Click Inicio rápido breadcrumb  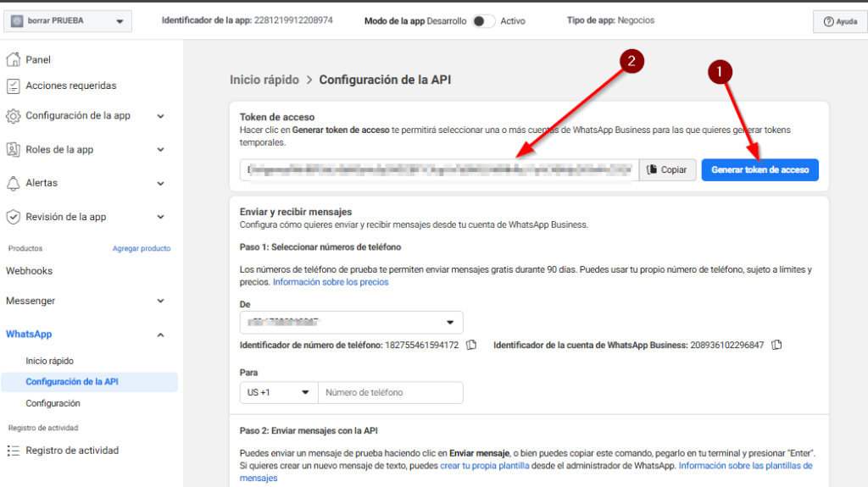click(x=264, y=80)
